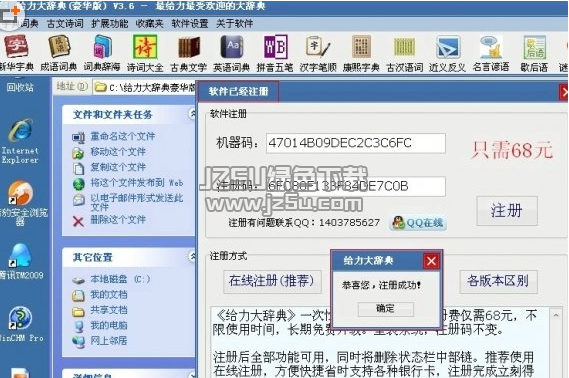
Task: Open the 软件设置 settings menu
Action: (x=190, y=24)
